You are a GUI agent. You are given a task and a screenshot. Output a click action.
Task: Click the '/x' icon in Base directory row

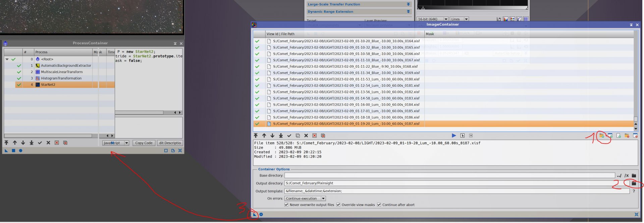point(627,175)
